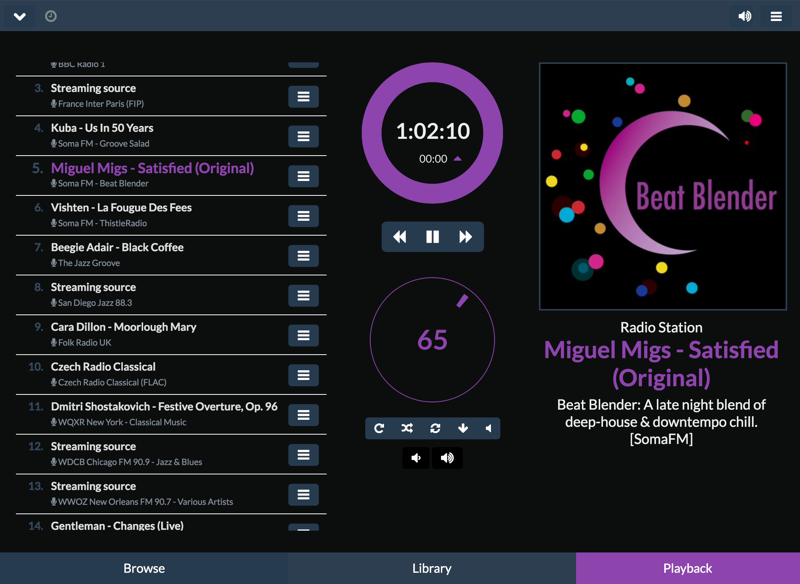Viewport: 800px width, 584px height.
Task: Skip to the previous track
Action: tap(399, 237)
